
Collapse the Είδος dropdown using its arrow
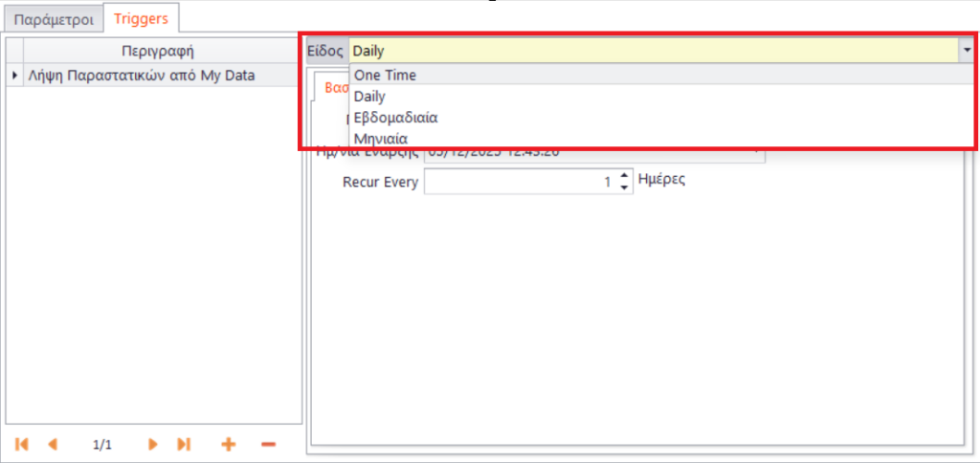click(x=968, y=50)
